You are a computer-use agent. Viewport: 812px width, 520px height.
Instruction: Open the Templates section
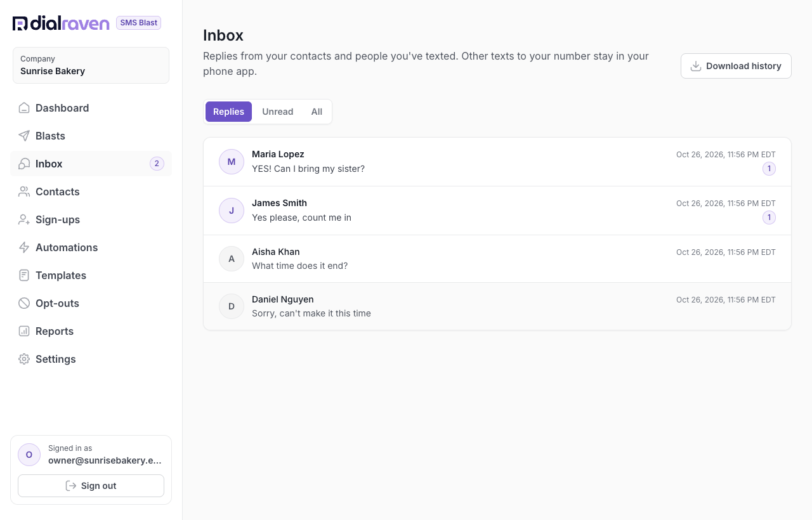[x=91, y=275]
